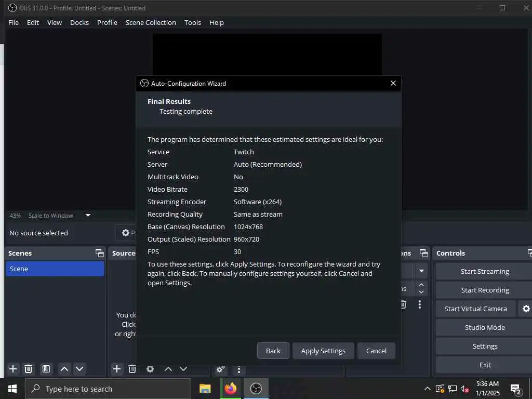Click Start Virtual Camera button
Image resolution: width=532 pixels, height=399 pixels.
coord(476,309)
